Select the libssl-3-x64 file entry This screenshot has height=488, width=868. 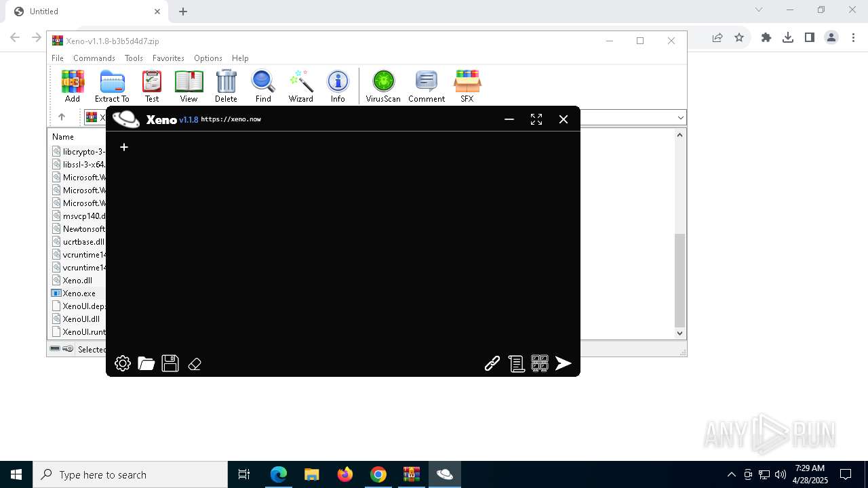coord(78,165)
